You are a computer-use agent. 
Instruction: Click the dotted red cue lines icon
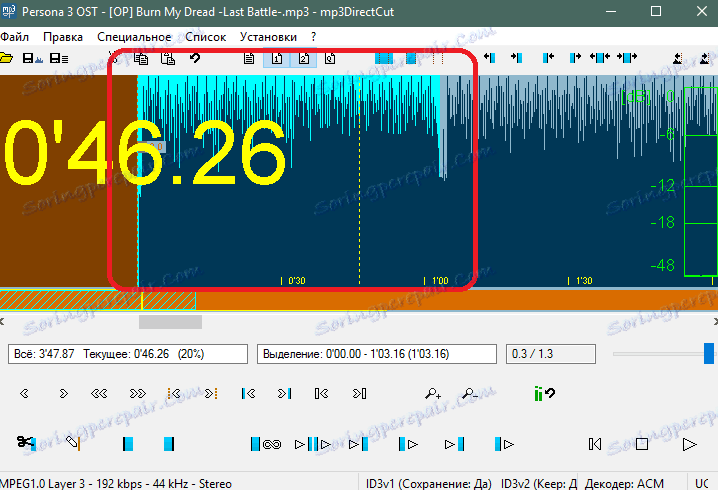(438, 58)
